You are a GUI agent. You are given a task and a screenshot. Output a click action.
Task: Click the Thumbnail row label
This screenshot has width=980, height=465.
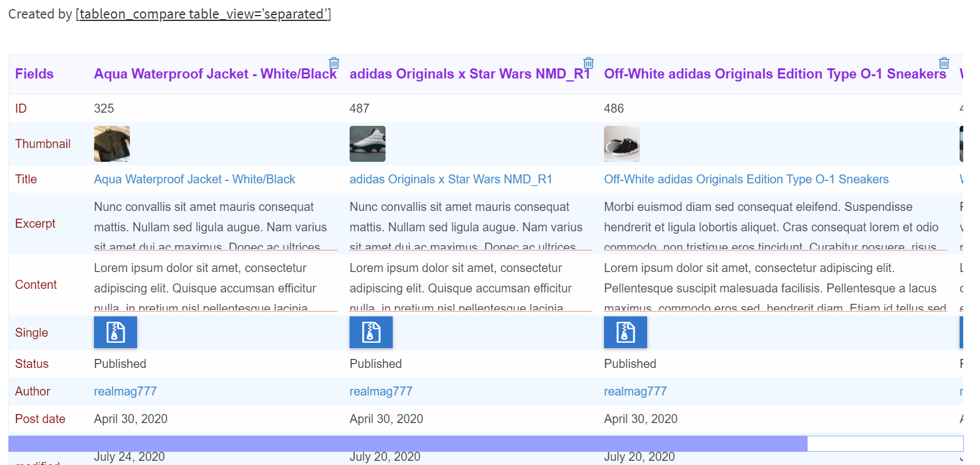click(x=43, y=144)
